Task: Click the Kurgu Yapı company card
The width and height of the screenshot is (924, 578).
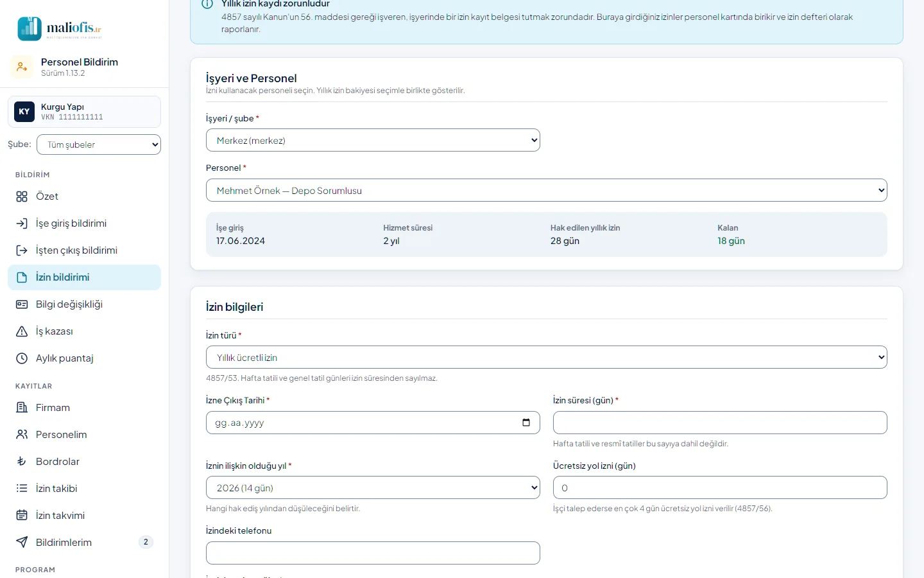Action: tap(84, 112)
